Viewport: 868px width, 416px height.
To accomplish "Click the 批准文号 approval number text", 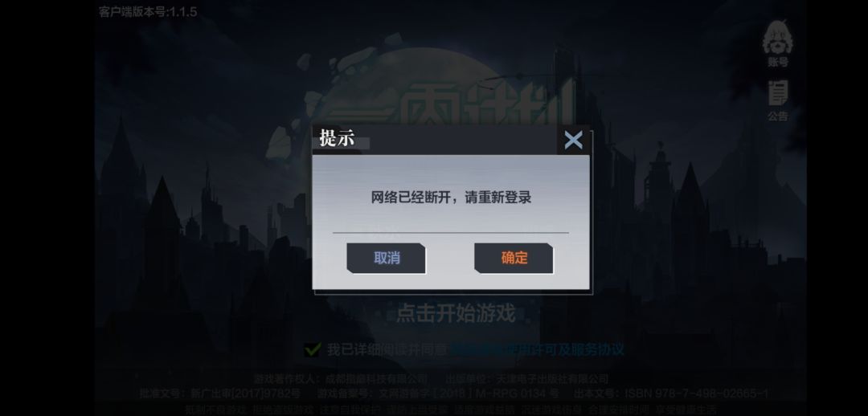I will tap(219, 394).
